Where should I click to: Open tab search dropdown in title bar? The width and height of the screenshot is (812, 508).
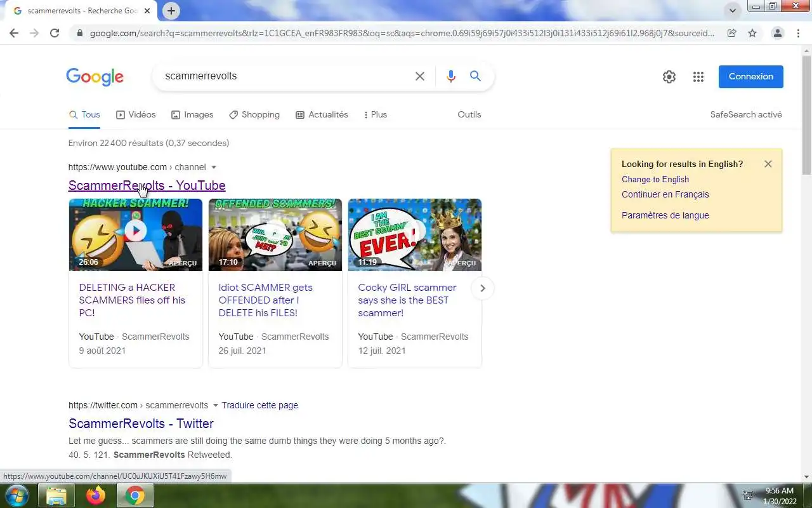click(x=733, y=11)
